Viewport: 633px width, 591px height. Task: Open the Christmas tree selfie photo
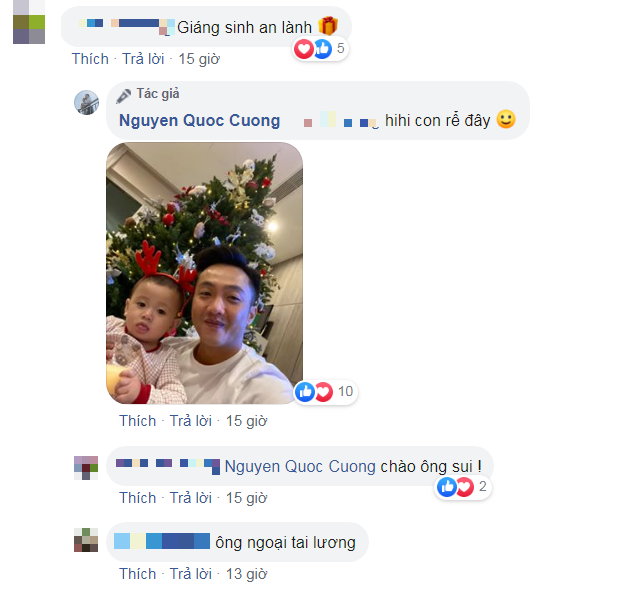click(x=204, y=273)
